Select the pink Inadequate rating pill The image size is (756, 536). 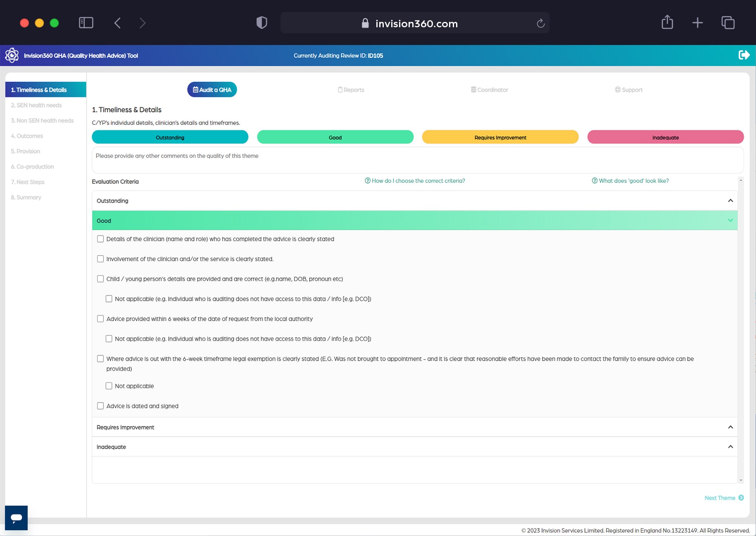click(x=665, y=137)
